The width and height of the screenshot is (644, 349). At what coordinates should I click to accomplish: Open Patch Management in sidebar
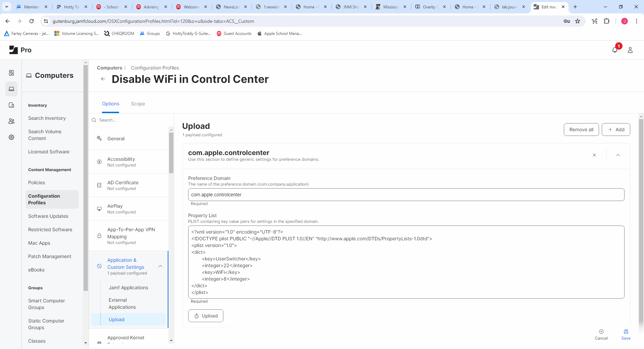click(50, 256)
